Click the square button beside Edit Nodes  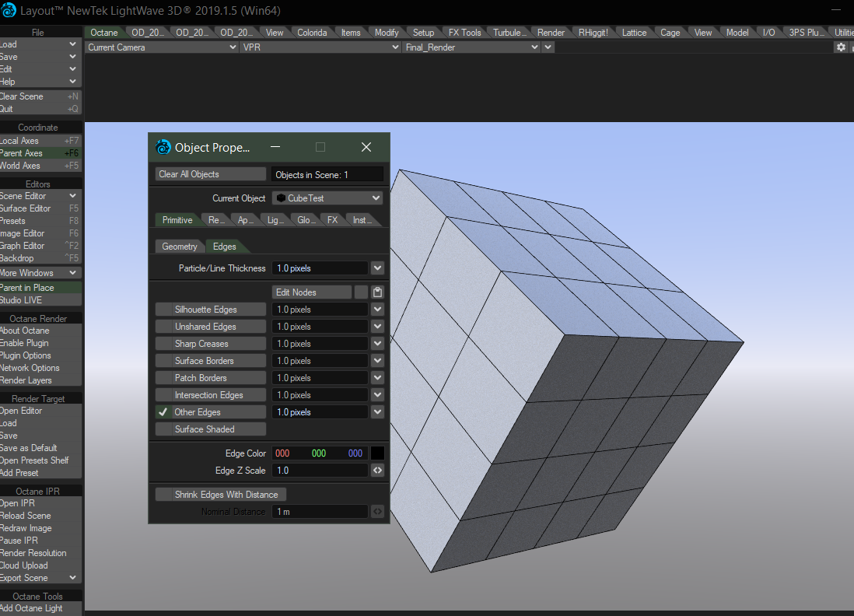point(361,292)
